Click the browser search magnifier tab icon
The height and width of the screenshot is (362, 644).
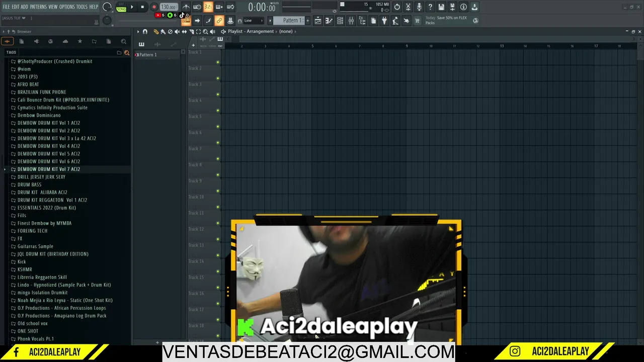pos(123,41)
